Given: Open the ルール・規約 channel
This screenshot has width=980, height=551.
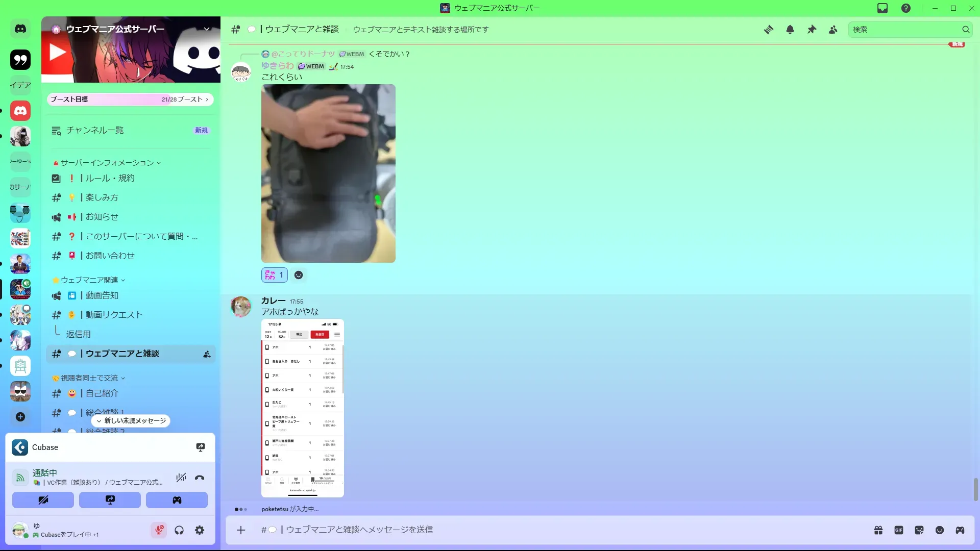Looking at the screenshot, I should click(x=110, y=178).
